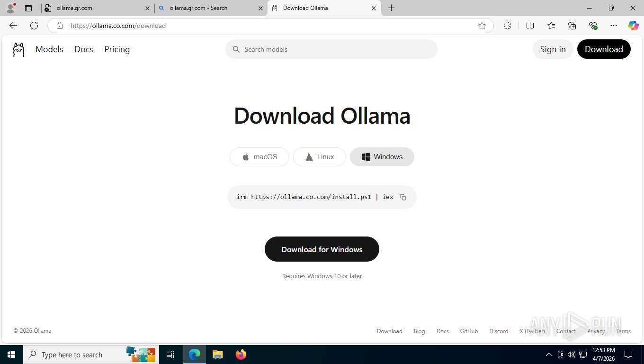Open the footer Discord link

point(499,331)
